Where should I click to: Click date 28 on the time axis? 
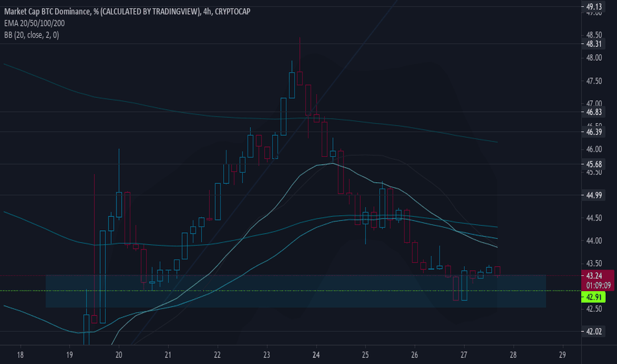[x=513, y=355]
